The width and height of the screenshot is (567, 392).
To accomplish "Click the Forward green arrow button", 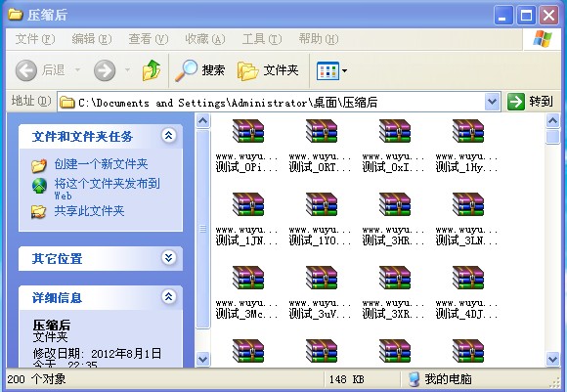I will coord(105,70).
